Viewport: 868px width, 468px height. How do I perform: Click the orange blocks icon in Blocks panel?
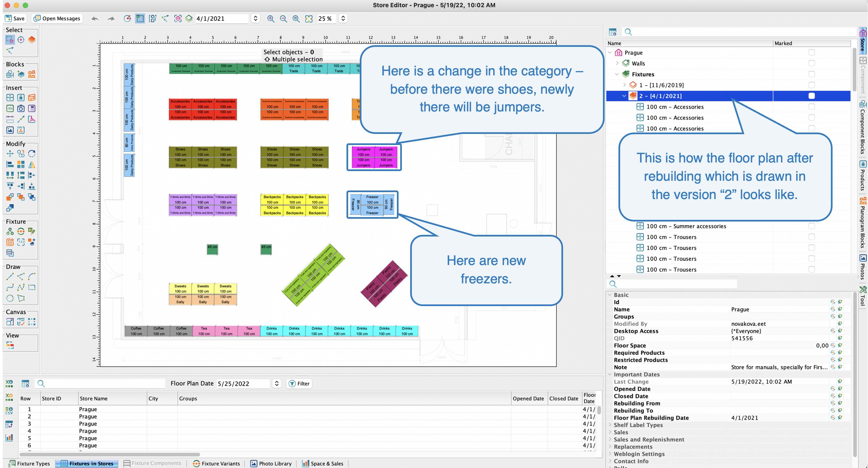[x=32, y=74]
